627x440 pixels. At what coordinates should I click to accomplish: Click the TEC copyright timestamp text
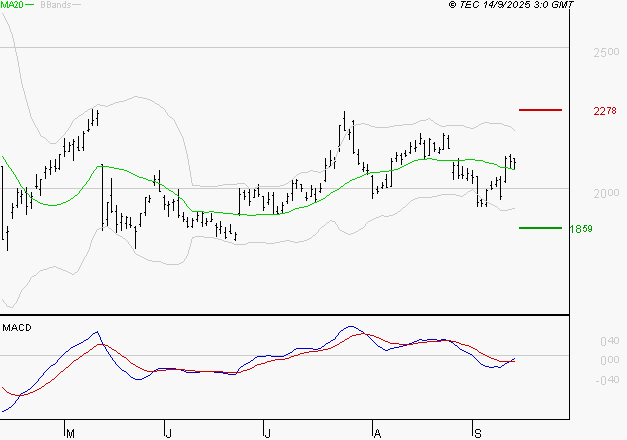coord(498,6)
